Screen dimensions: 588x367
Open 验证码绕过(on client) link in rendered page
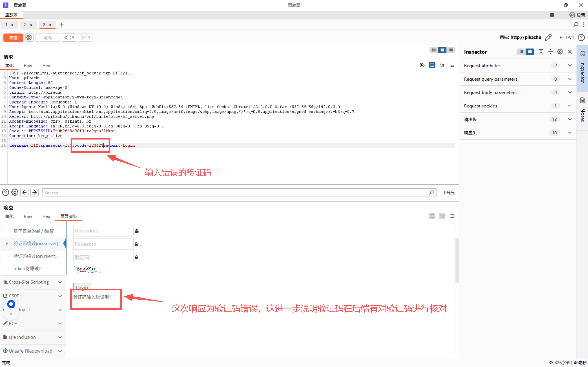[35, 256]
